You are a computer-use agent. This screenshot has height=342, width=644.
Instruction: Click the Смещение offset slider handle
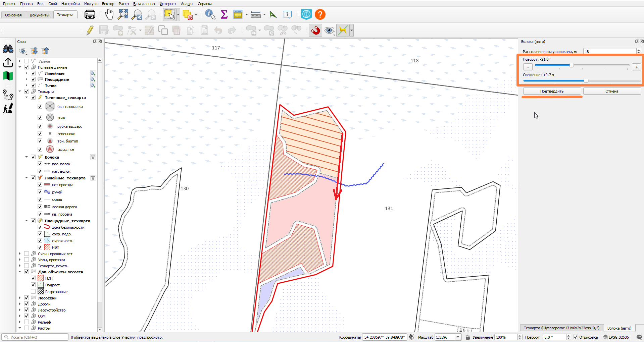click(586, 80)
